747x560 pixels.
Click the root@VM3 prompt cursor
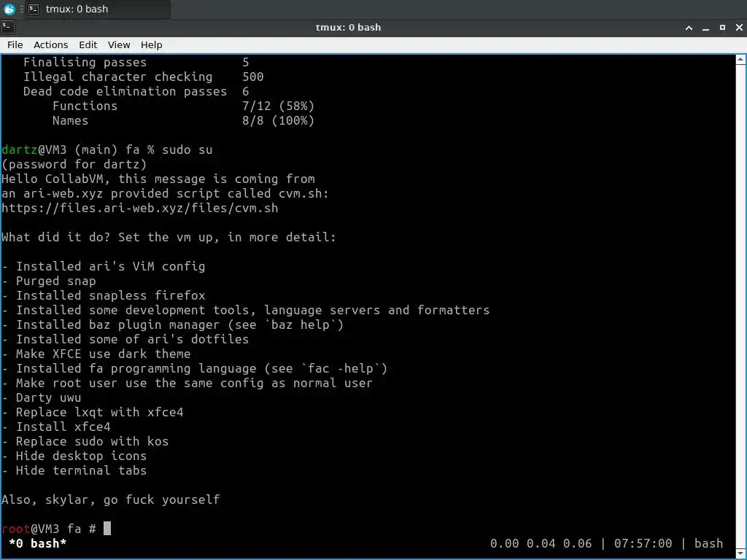tap(107, 528)
